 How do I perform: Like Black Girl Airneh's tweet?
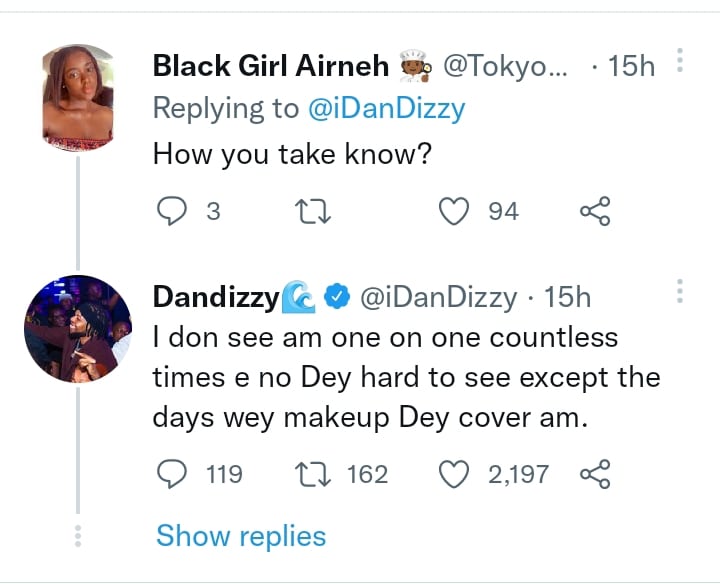point(456,211)
